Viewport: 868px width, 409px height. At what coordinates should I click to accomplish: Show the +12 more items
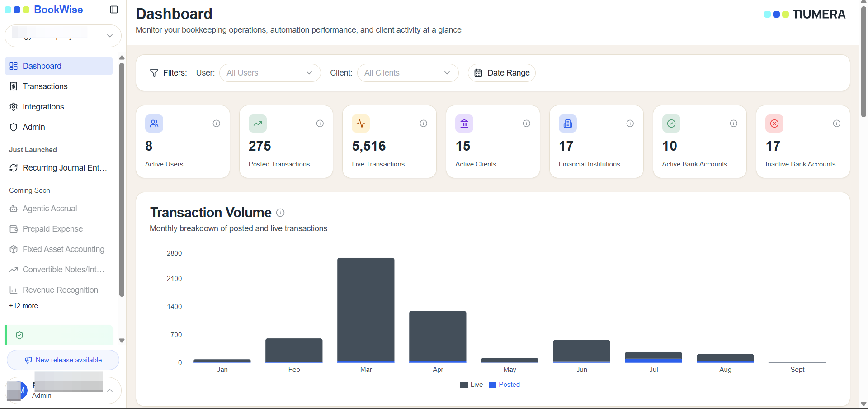click(24, 306)
